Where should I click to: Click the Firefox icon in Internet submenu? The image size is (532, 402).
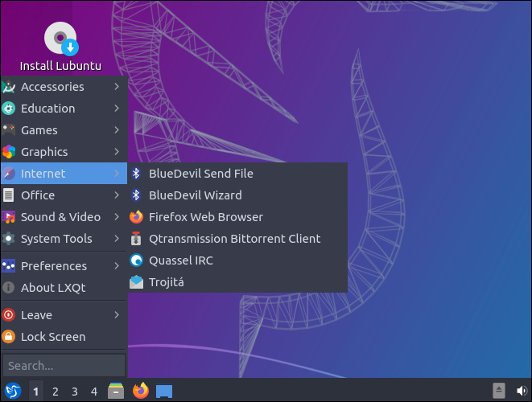coord(136,217)
